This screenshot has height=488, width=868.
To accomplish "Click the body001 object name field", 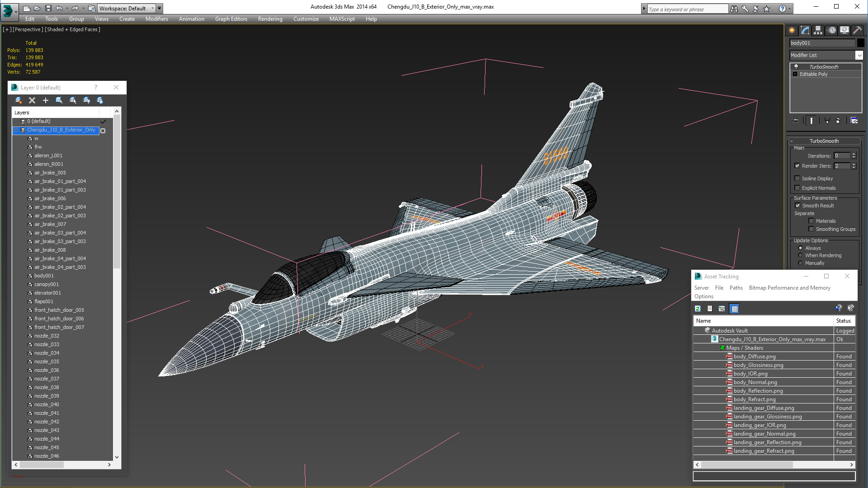I will [822, 43].
